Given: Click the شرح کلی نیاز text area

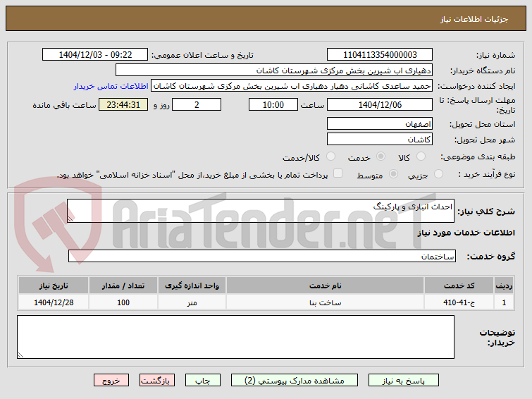Looking at the screenshot, I should [261, 211].
